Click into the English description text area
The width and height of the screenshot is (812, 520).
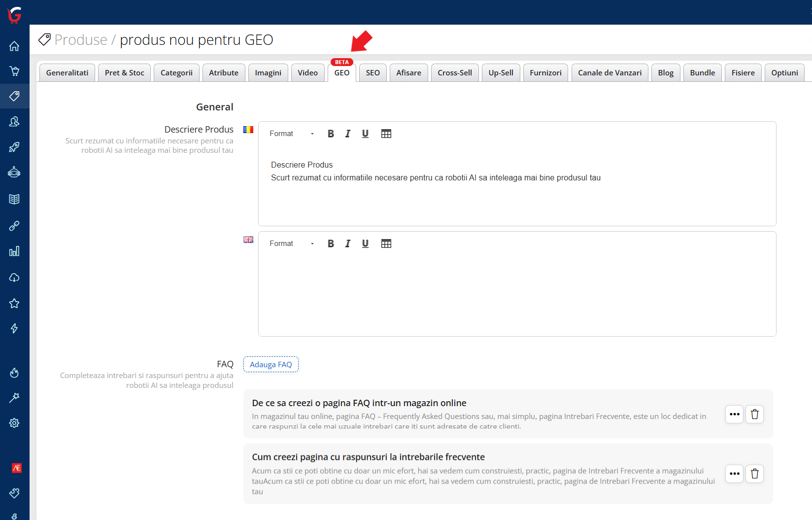[x=517, y=296]
